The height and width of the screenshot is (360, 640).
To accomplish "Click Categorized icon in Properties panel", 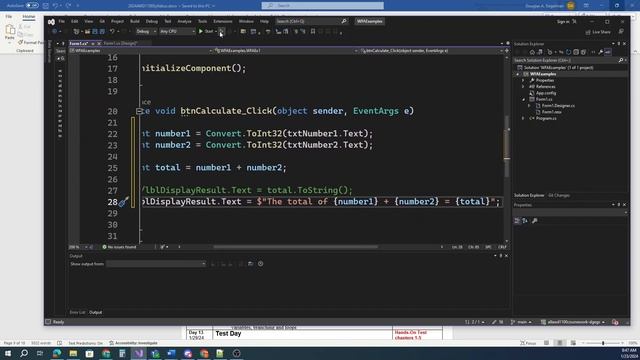I will point(517,221).
